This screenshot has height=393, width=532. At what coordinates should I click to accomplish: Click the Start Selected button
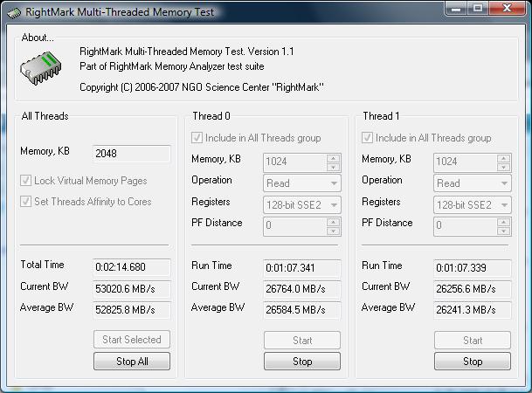[x=132, y=340]
